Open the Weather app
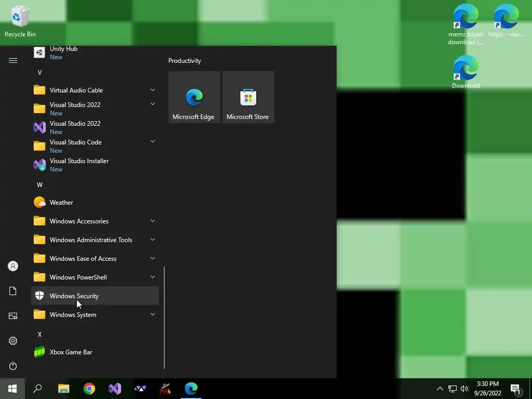The width and height of the screenshot is (532, 399). click(95, 202)
